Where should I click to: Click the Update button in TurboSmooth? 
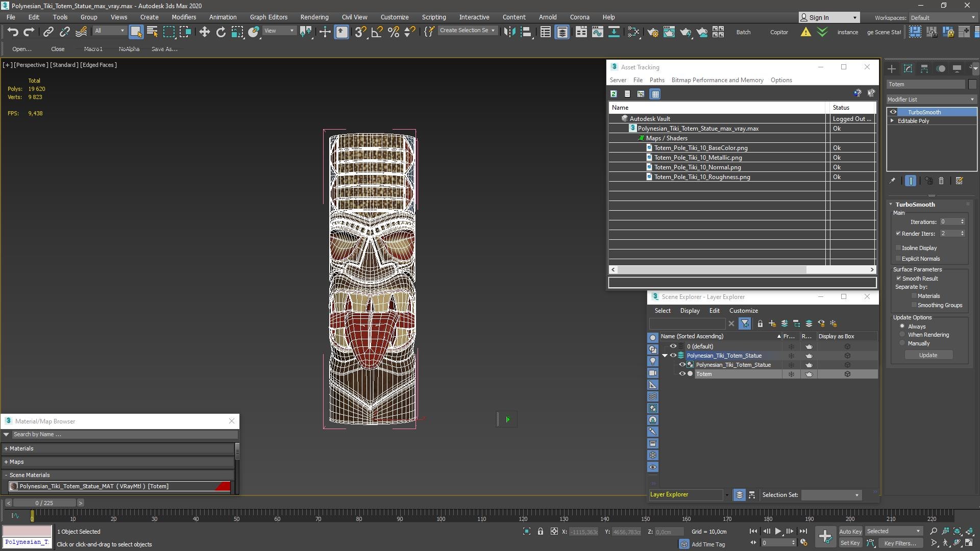[928, 355]
